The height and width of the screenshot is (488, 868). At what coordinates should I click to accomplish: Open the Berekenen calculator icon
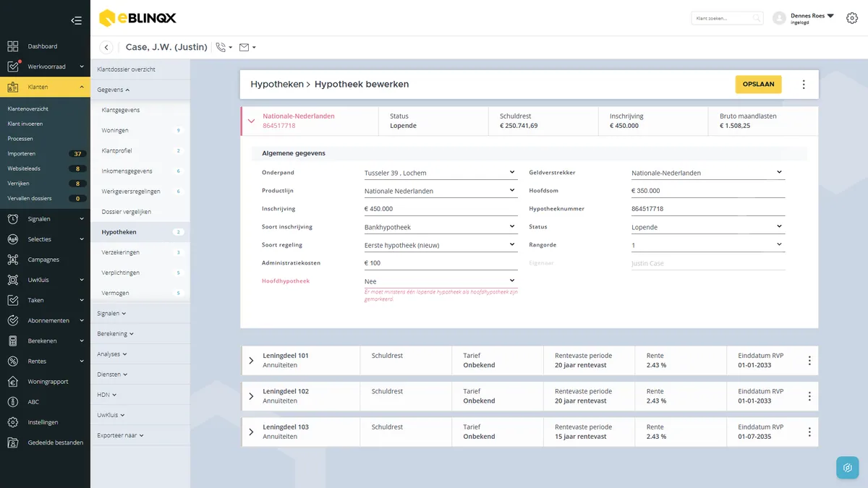(13, 341)
